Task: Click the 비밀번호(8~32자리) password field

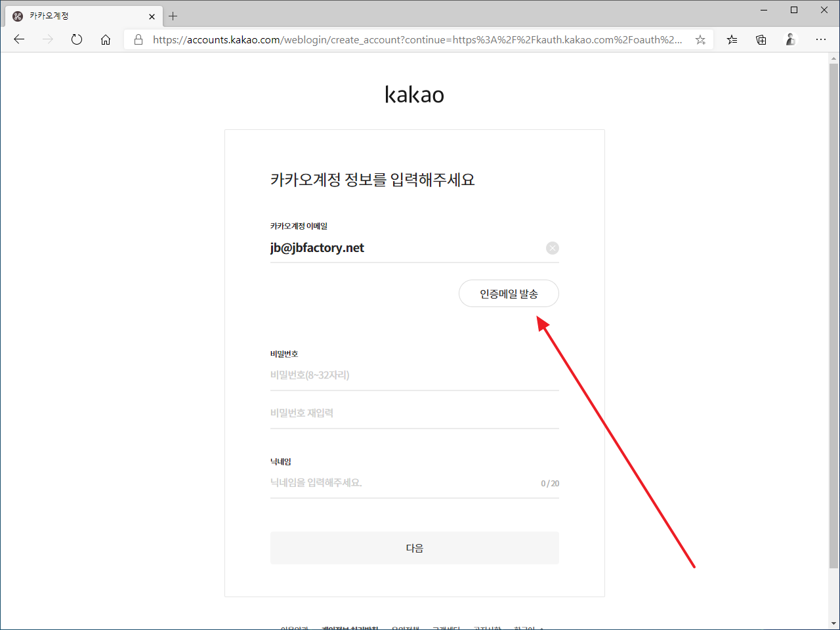Action: pos(415,375)
